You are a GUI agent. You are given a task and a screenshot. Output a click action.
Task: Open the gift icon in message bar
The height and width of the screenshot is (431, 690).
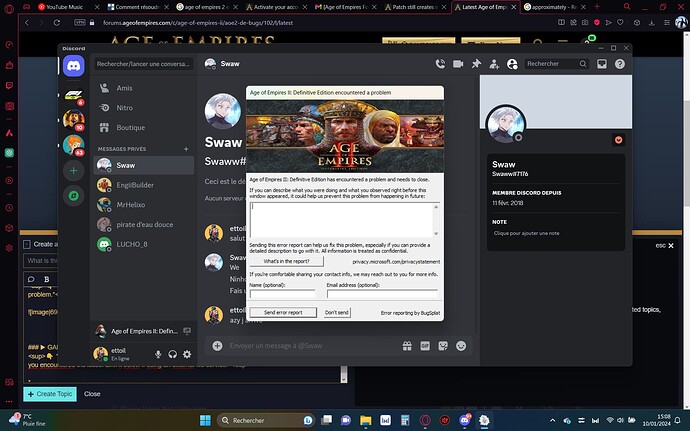click(407, 346)
